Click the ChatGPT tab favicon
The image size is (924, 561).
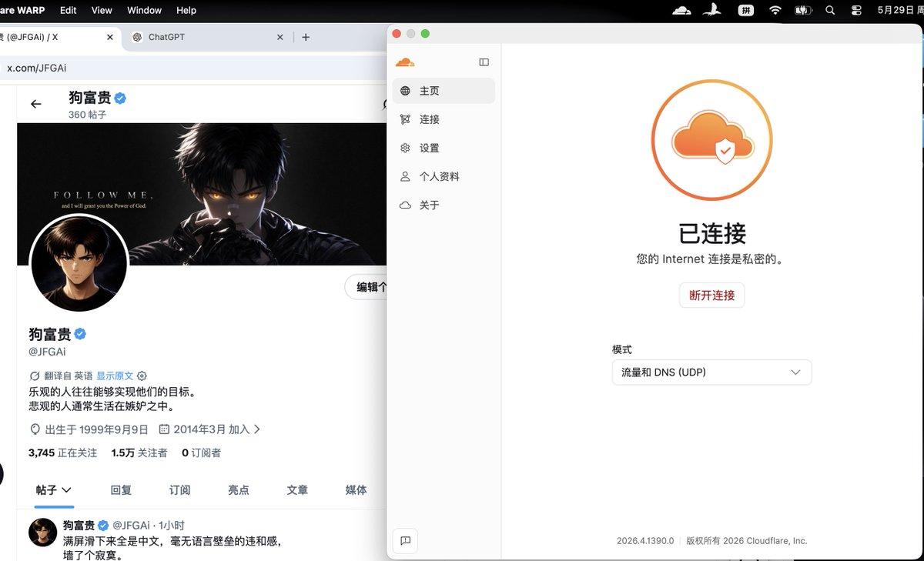click(137, 37)
